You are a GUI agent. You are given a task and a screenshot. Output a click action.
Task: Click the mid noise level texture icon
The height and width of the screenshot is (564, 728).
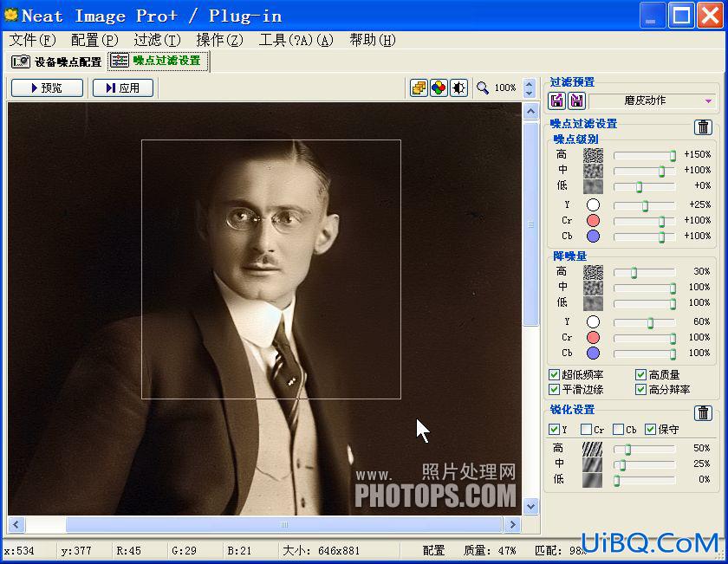(x=593, y=171)
